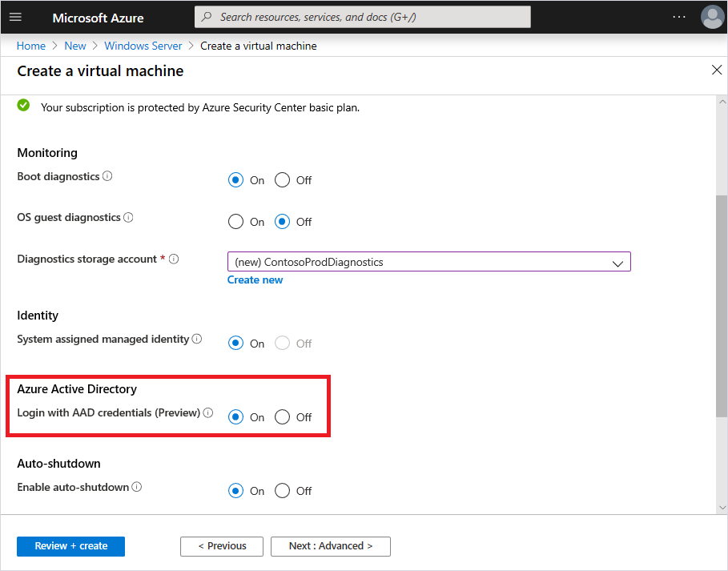Click the Boot diagnostics info icon
Image resolution: width=728 pixels, height=571 pixels.
click(x=107, y=176)
